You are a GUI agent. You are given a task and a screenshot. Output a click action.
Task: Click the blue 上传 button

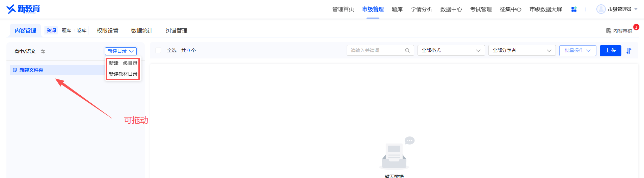(x=610, y=50)
